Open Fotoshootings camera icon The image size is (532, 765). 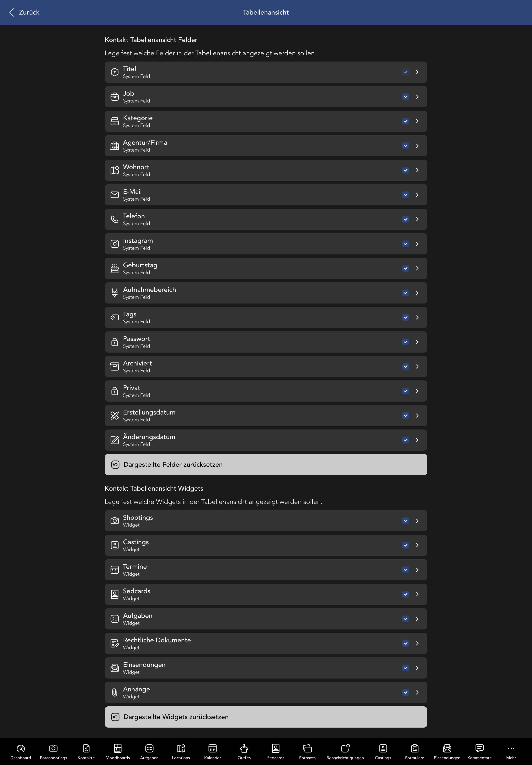click(53, 748)
